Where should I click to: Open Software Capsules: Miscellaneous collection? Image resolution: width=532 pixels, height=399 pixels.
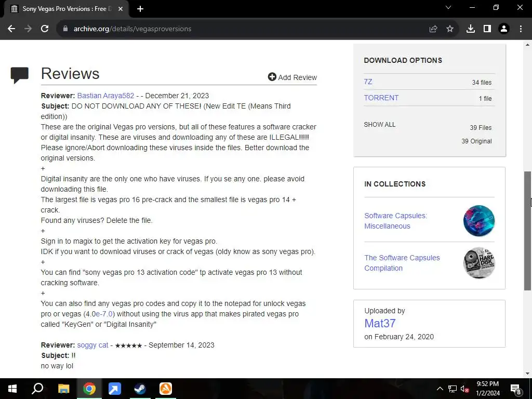(x=395, y=221)
